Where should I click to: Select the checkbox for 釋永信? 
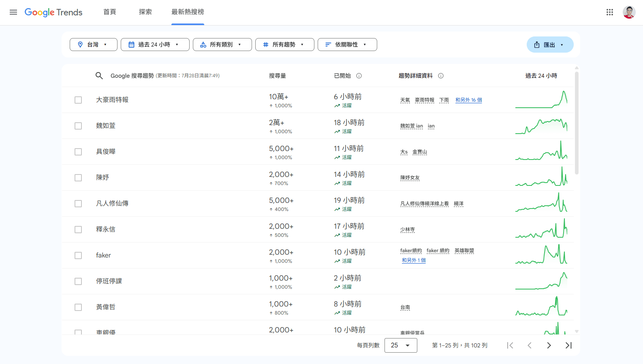tap(78, 230)
